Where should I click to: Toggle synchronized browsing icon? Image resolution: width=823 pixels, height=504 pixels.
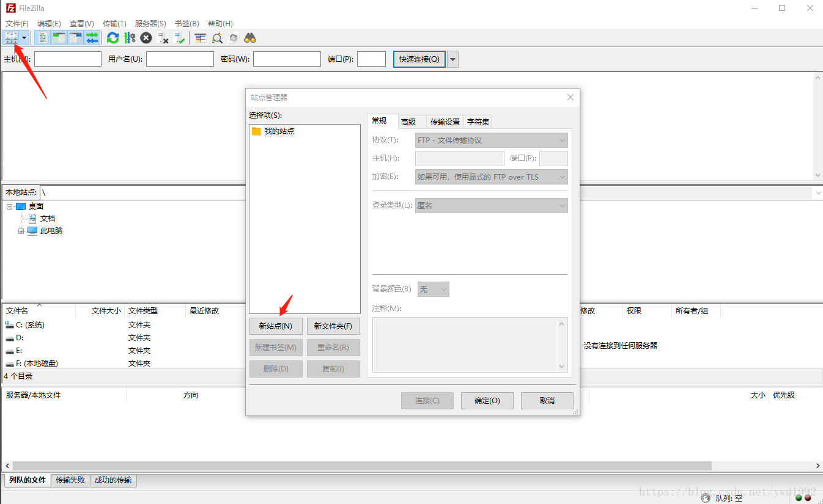(x=234, y=38)
